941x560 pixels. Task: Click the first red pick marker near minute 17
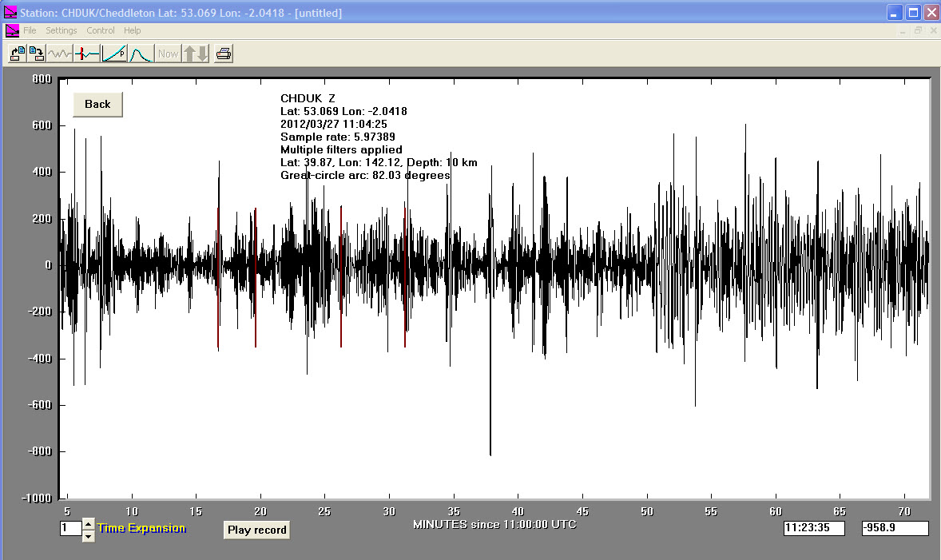coord(218,278)
